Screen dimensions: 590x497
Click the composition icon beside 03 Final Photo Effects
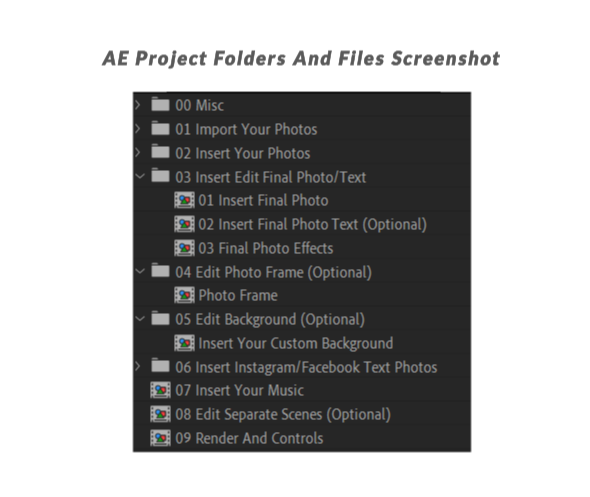coord(184,248)
